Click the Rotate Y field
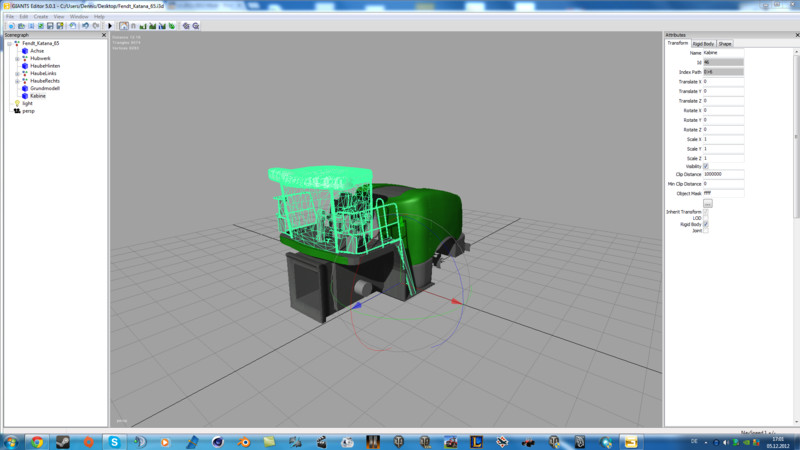Viewport: 800px width, 450px height. pos(723,120)
